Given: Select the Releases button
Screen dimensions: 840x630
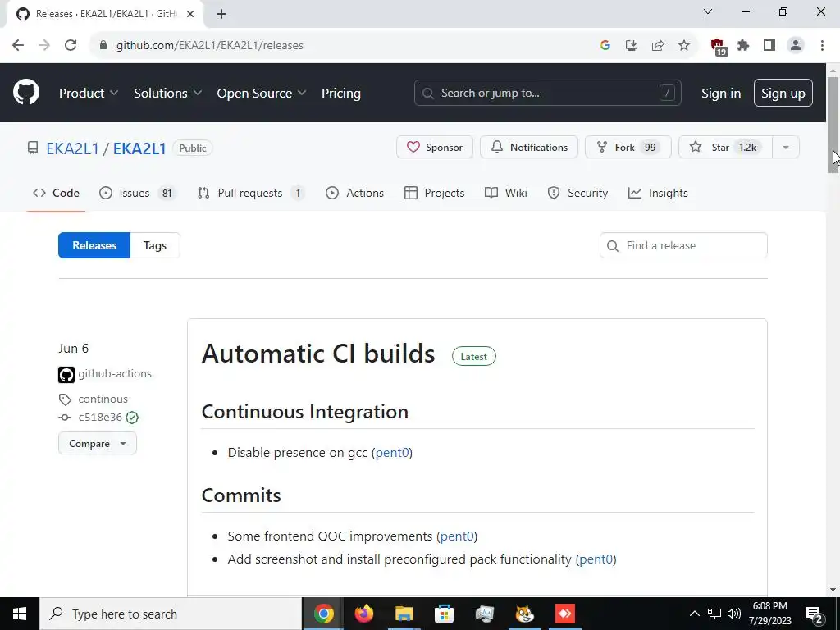Looking at the screenshot, I should point(94,245).
